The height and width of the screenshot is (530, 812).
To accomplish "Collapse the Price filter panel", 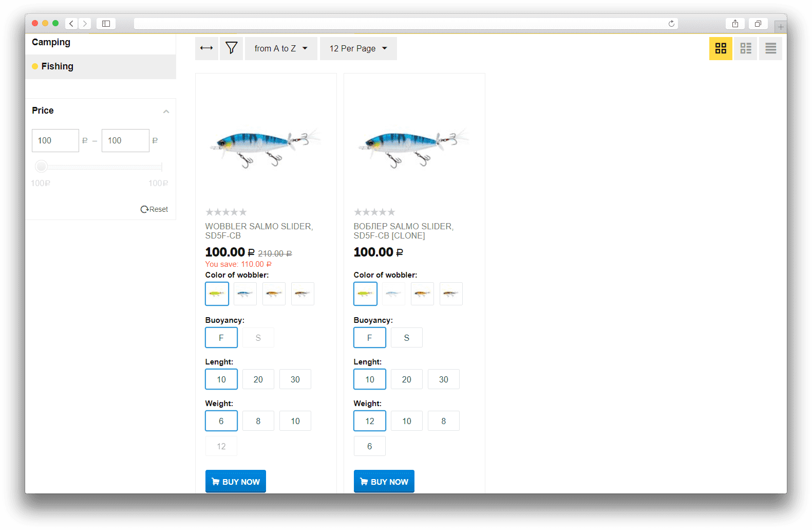I will click(x=166, y=111).
